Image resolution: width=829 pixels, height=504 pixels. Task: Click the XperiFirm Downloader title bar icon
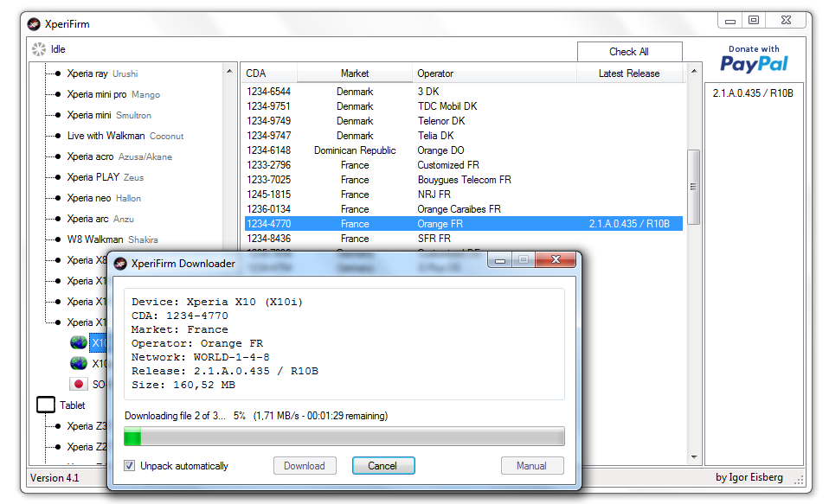click(120, 263)
